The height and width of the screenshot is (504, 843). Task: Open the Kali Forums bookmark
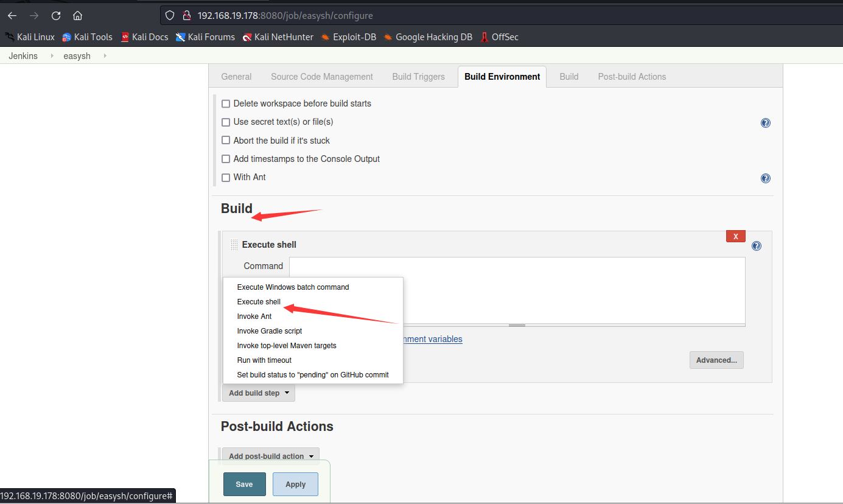[x=205, y=37]
